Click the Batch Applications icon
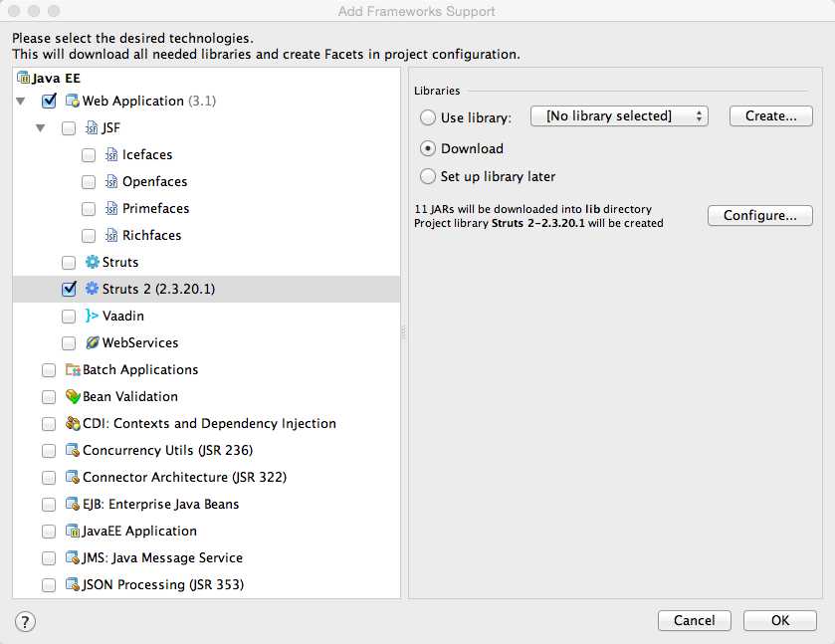Viewport: 835px width, 644px height. tap(73, 369)
